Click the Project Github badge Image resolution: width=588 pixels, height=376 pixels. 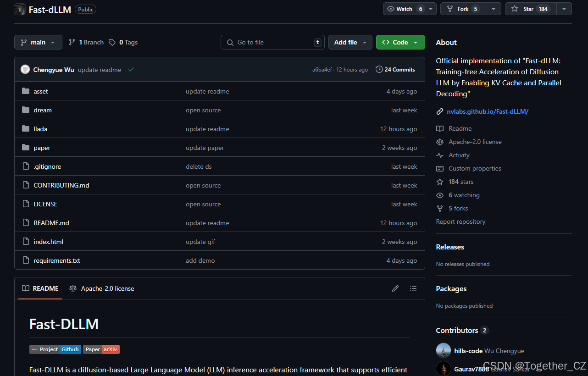[55, 349]
